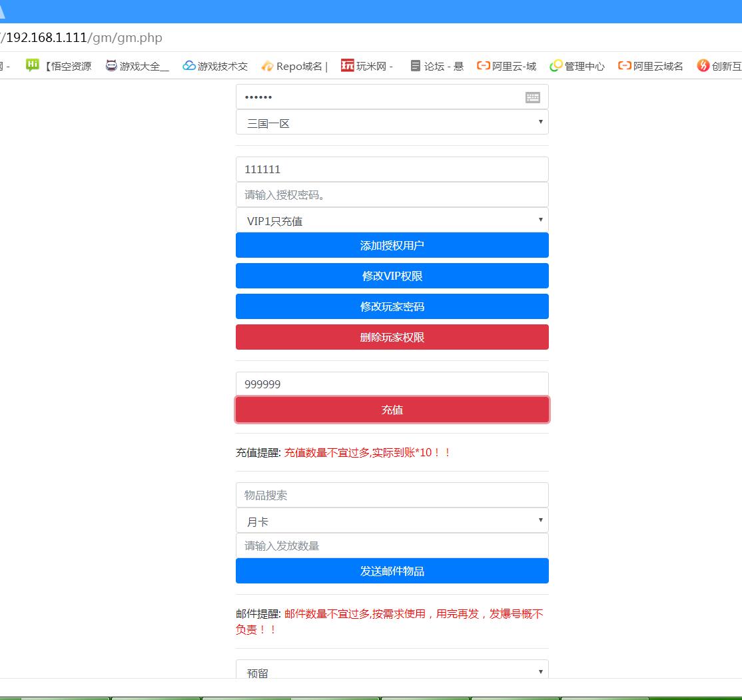Click the Repo域名 bookmark icon

point(268,66)
